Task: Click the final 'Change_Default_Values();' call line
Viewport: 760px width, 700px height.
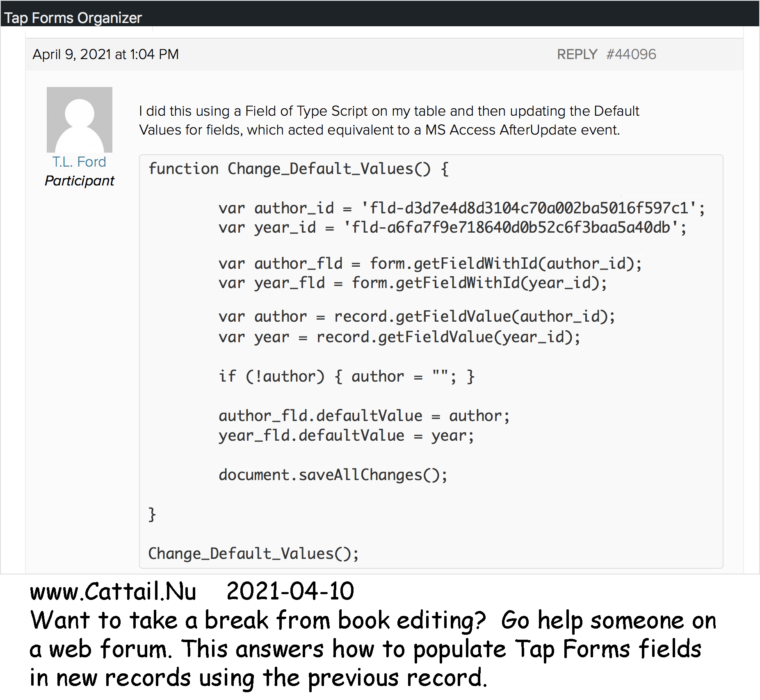Action: pos(253,554)
